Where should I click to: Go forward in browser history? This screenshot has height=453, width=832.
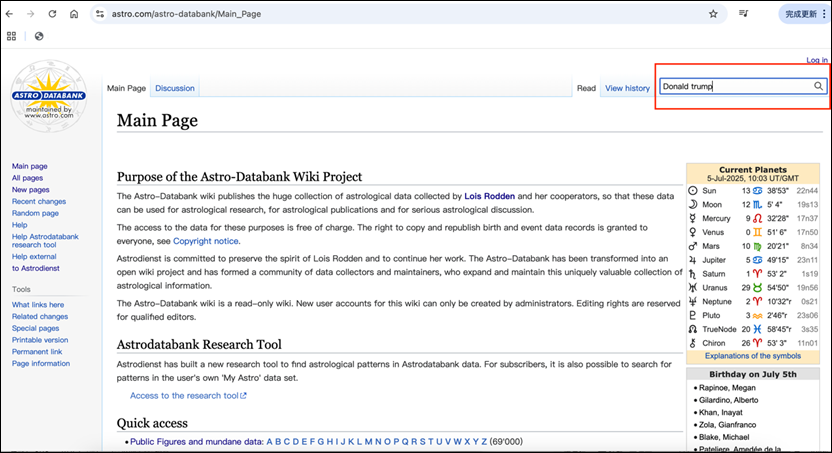point(30,14)
